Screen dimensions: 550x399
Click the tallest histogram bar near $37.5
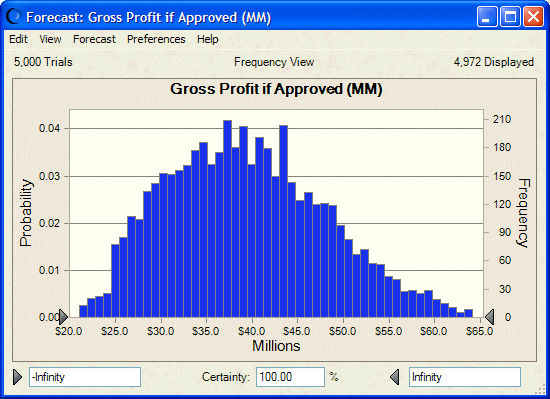(x=227, y=219)
